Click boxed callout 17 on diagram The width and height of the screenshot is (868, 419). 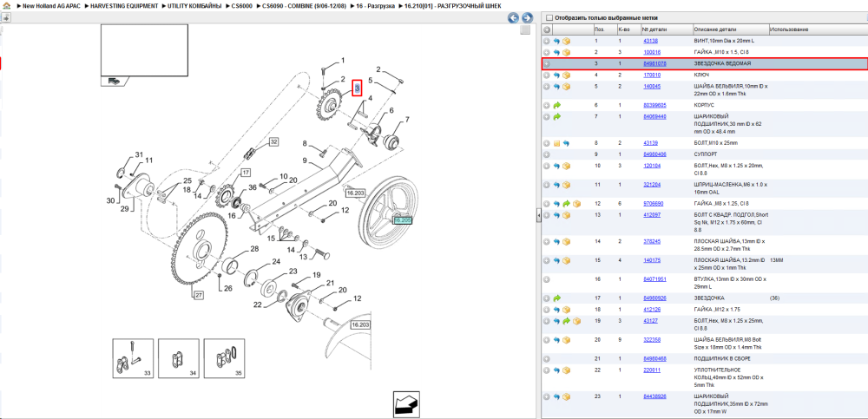pos(246,172)
